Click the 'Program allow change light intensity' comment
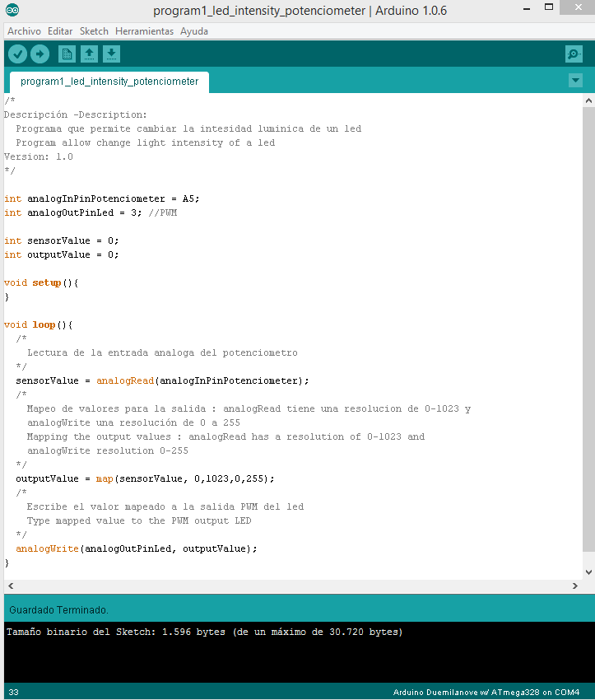This screenshot has height=700, width=595. pos(146,142)
